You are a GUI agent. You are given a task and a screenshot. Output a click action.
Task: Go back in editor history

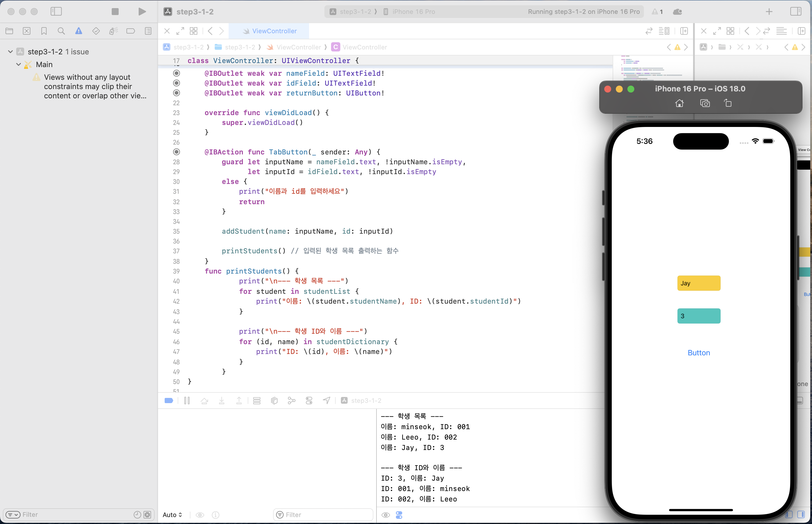pyautogui.click(x=210, y=31)
